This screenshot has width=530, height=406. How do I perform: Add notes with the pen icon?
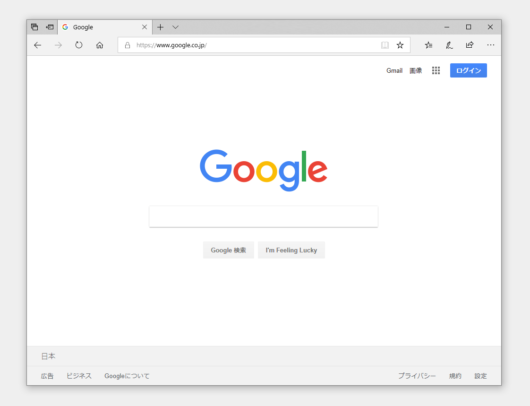449,45
